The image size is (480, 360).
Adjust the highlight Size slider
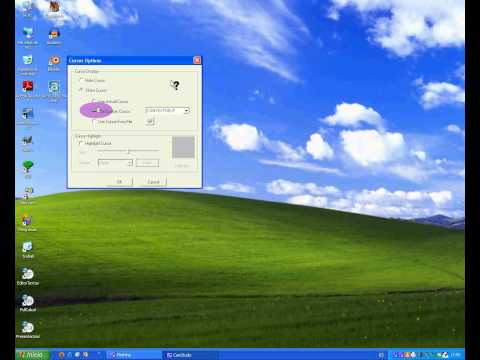pyautogui.click(x=128, y=152)
